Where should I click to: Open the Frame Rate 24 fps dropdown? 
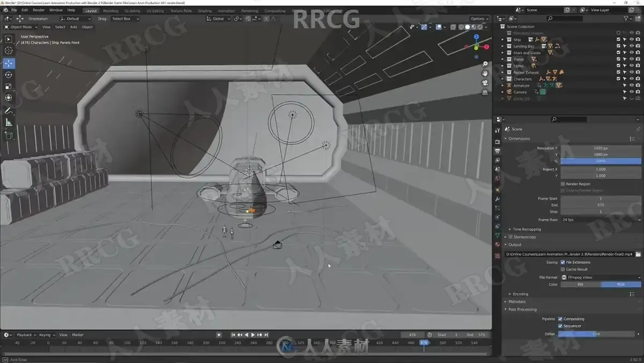(x=601, y=220)
